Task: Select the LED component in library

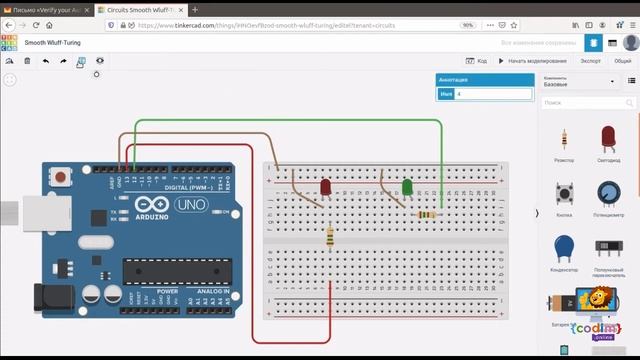Action: [608, 144]
